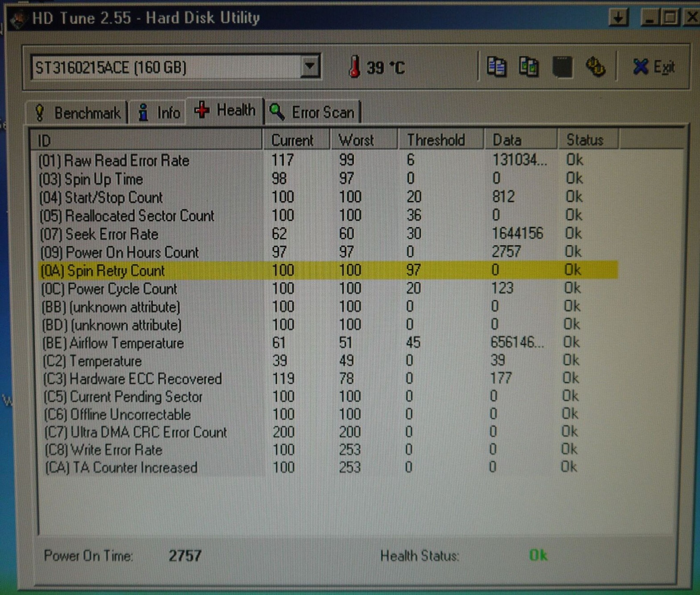Open the drive selection dropdown arrow
700x595 pixels.
point(309,67)
